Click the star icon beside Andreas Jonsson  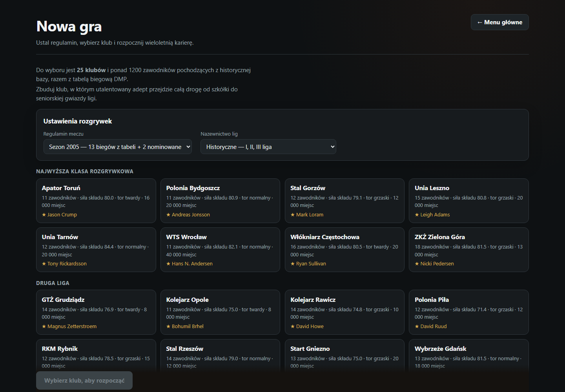point(168,215)
